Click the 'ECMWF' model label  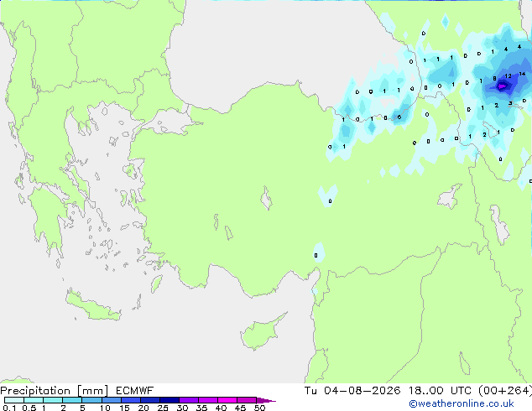135,391
